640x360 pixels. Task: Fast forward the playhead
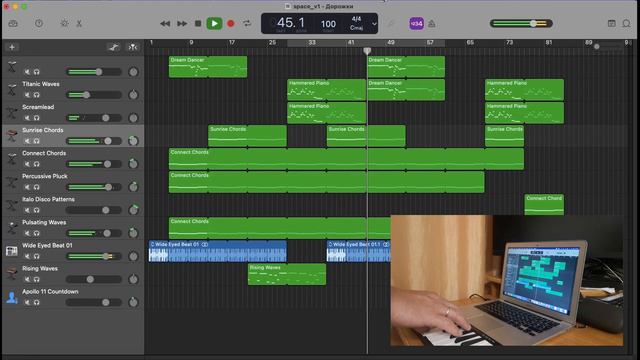[182, 24]
